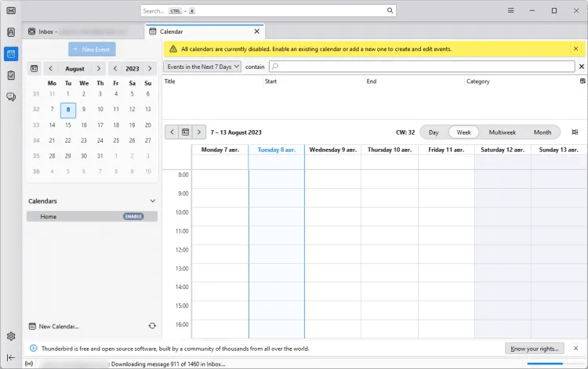Viewport: 588px width, 369px height.
Task: Switch to Week view
Action: tap(464, 132)
